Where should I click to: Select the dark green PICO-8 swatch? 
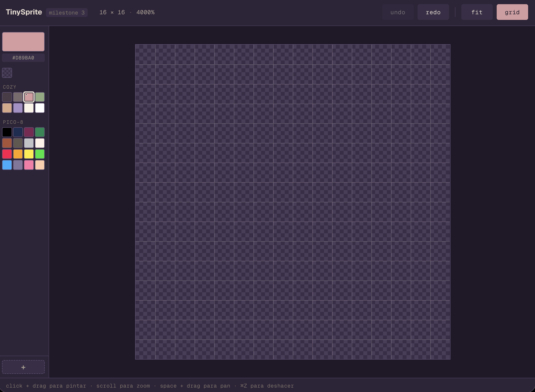40,132
